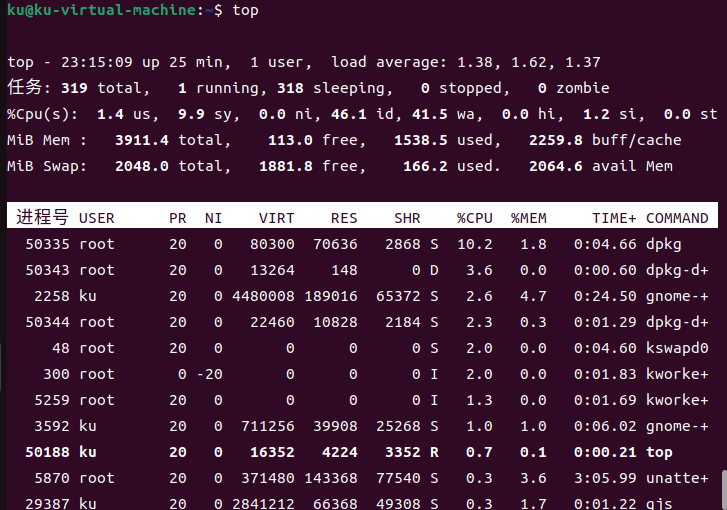
Task: Click the MiB Swap summary line label
Action: 46,166
